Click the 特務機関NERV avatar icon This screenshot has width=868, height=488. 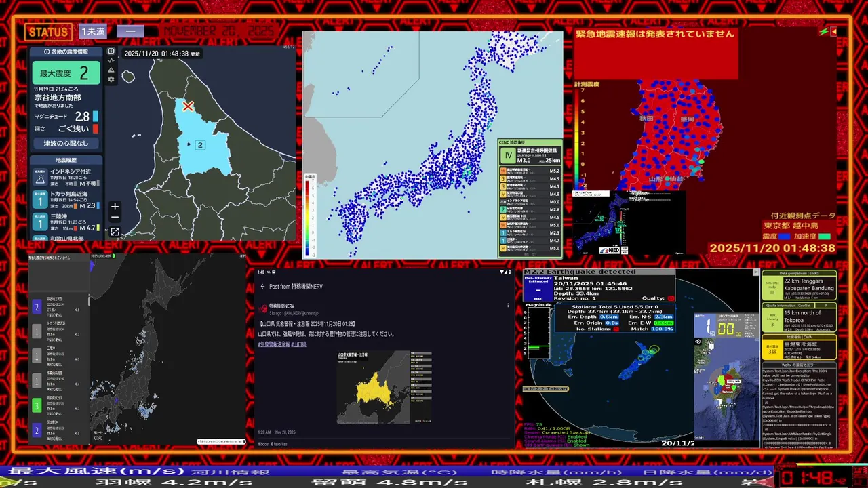click(262, 309)
